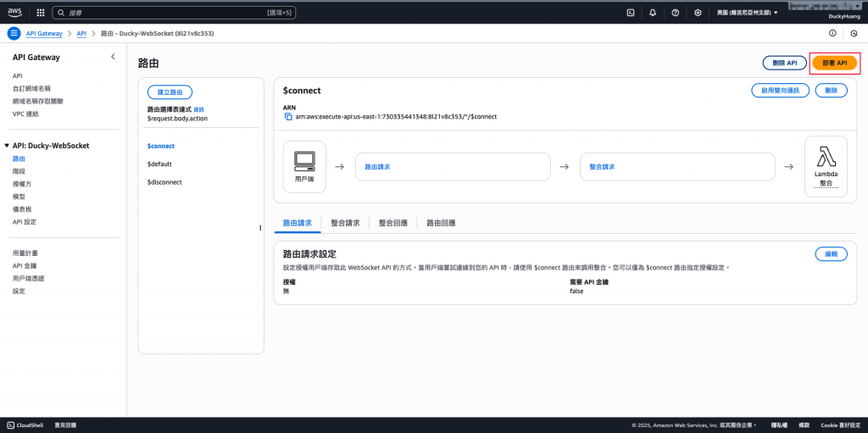Image resolution: width=868 pixels, height=433 pixels.
Task: Go to API Gateway breadcrumb link
Action: [x=44, y=33]
